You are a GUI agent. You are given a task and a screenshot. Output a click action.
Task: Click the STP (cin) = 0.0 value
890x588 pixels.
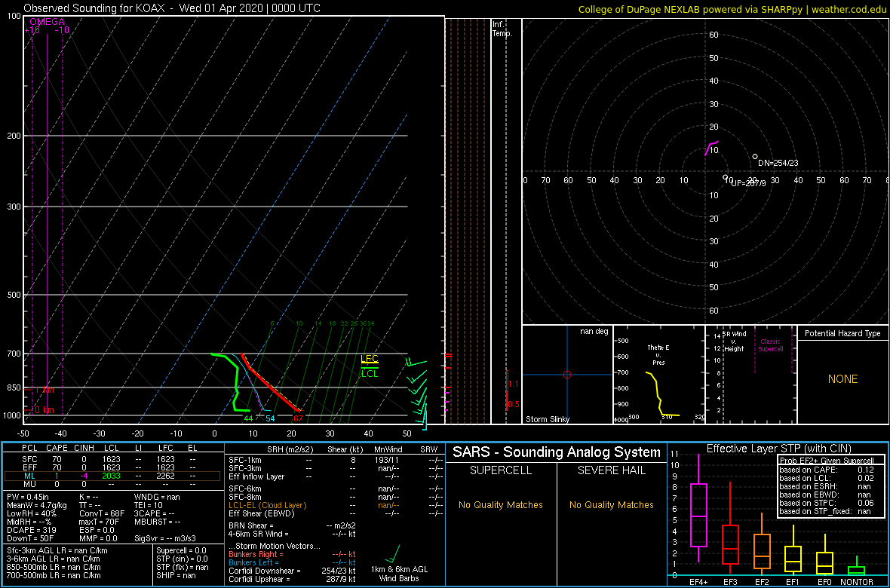pyautogui.click(x=182, y=559)
